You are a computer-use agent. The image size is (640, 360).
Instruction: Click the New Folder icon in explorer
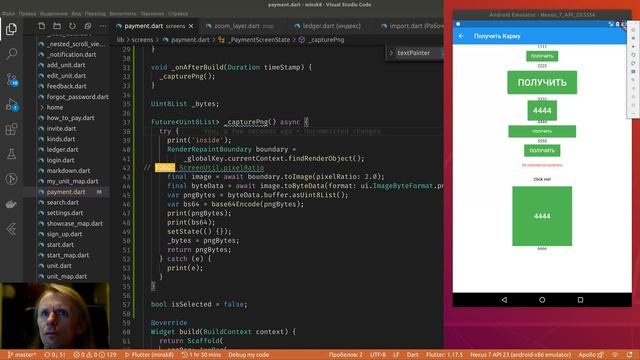click(57, 26)
